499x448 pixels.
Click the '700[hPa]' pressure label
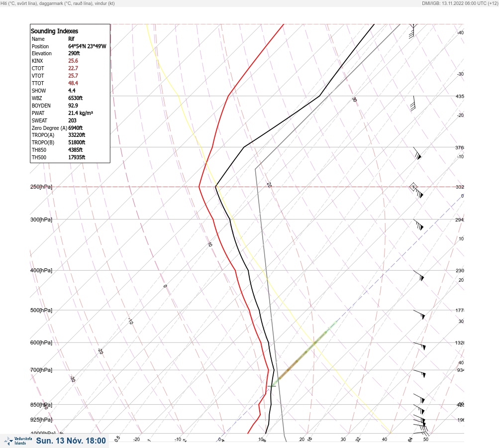pos(41,370)
